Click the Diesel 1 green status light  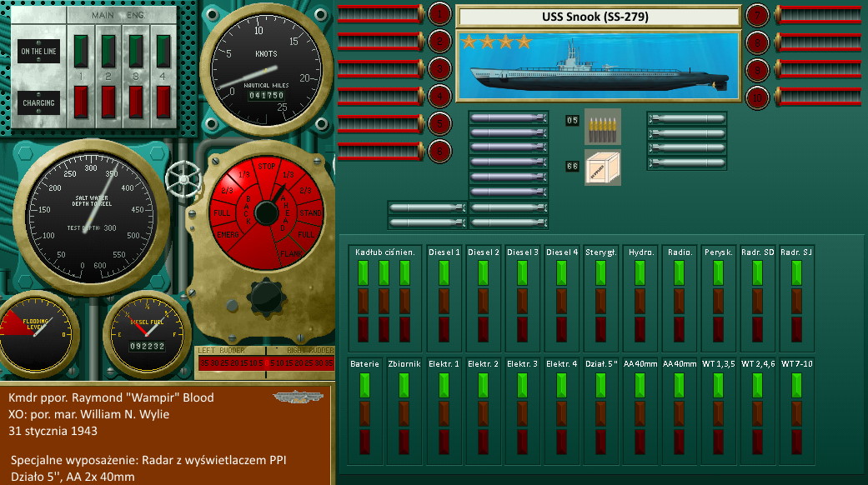(x=444, y=273)
